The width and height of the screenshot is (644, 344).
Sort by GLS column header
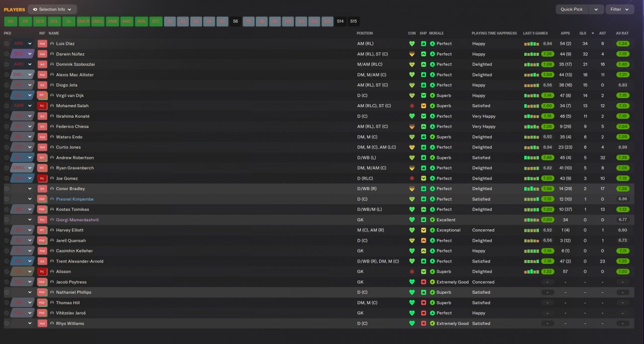583,33
